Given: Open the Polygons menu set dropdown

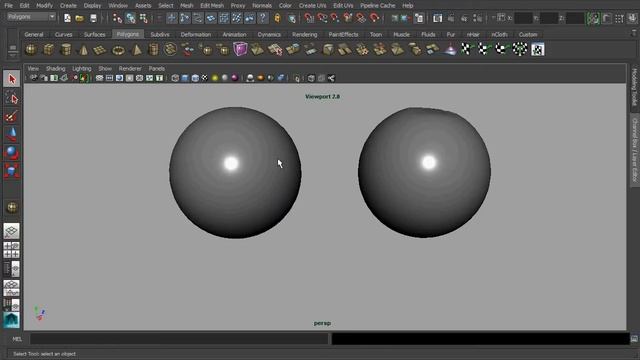Looking at the screenshot, I should click(x=31, y=17).
